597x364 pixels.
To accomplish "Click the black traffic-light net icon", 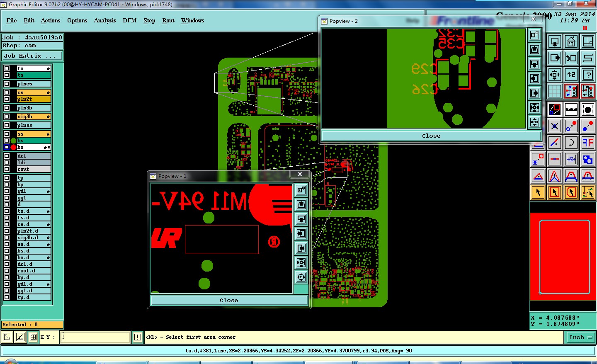I will [588, 91].
